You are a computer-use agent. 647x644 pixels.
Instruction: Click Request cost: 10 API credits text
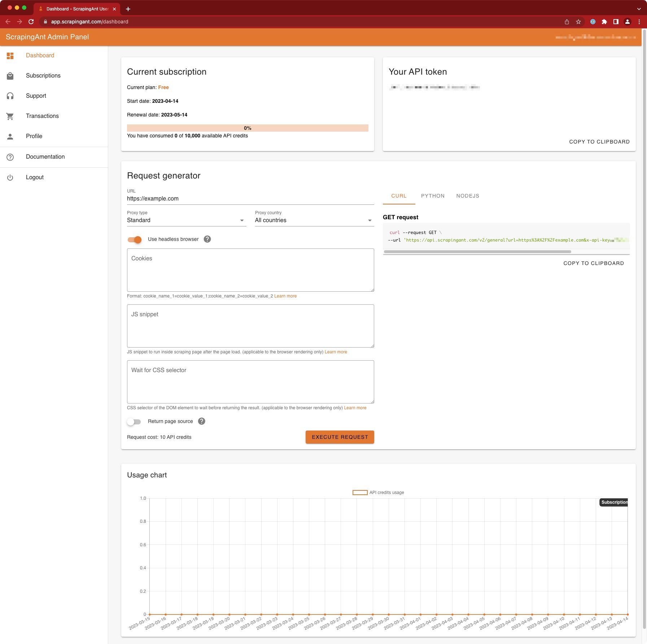[x=159, y=437]
